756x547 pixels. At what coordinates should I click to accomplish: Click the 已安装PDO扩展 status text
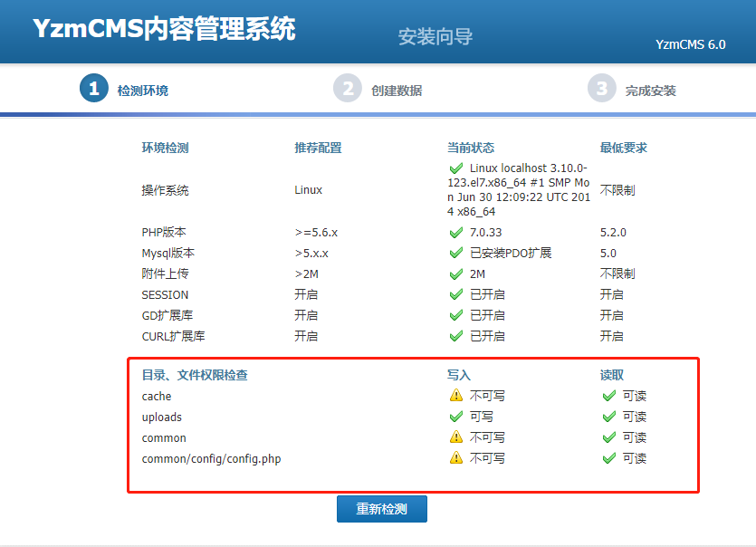(x=511, y=254)
